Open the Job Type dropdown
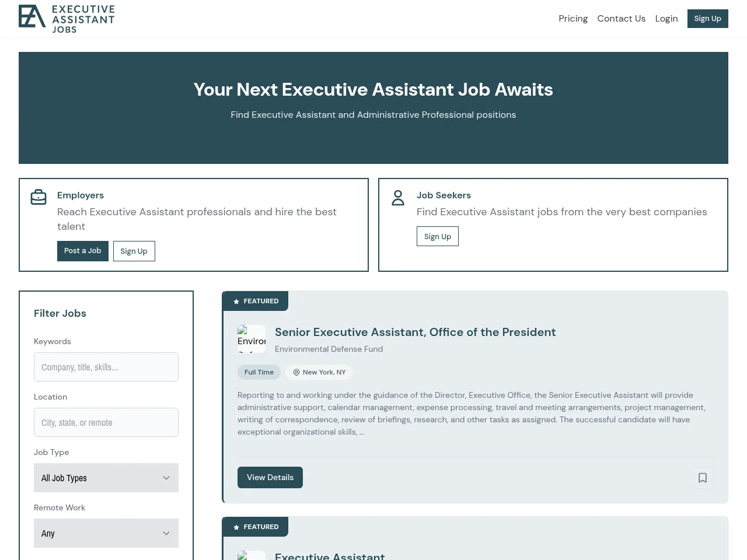Screen dimensions: 747x560 106,478
